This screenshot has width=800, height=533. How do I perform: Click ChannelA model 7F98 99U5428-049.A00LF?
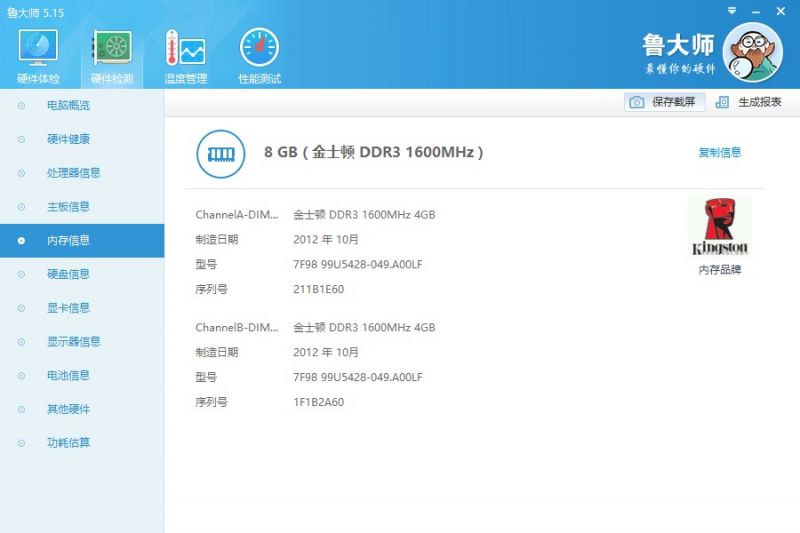[x=358, y=264]
